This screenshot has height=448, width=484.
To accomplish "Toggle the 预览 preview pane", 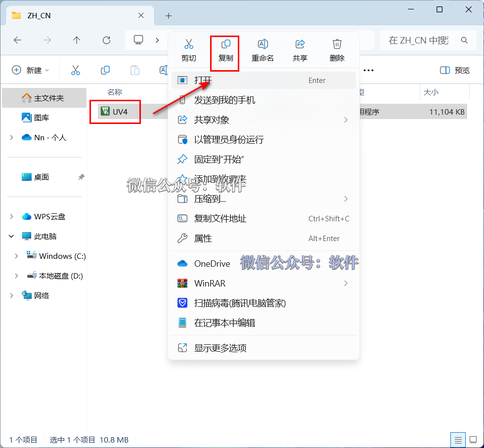I will (x=455, y=70).
